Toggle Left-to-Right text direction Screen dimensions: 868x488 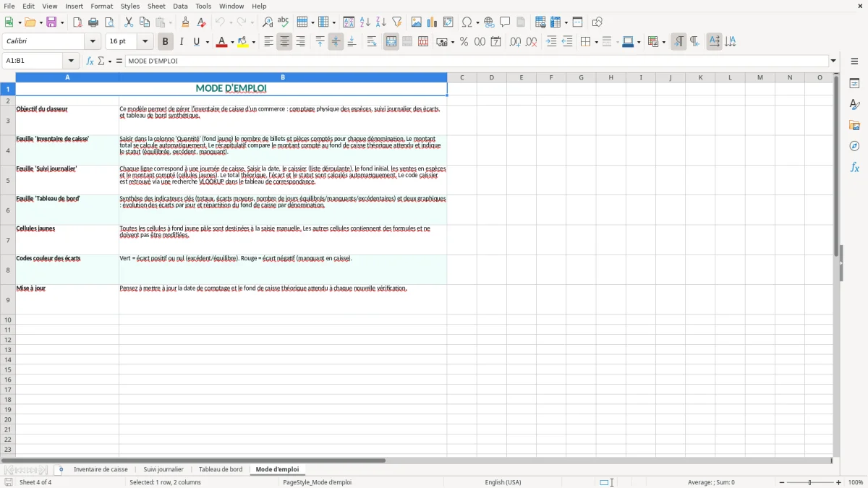[x=678, y=42]
